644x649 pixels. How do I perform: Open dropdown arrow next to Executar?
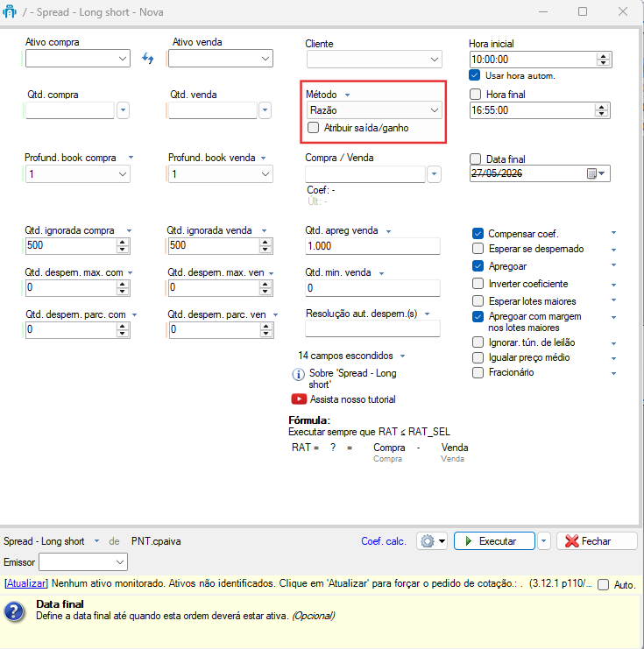(544, 541)
